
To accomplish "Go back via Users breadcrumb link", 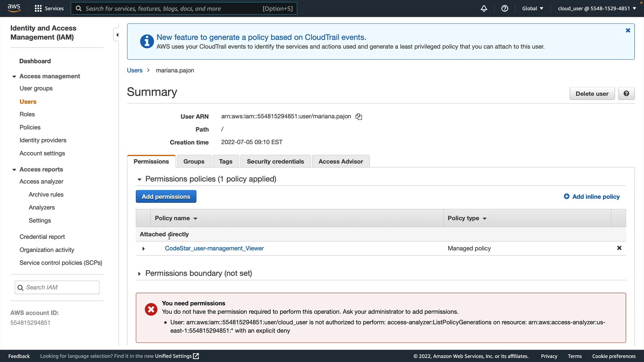I will (135, 70).
